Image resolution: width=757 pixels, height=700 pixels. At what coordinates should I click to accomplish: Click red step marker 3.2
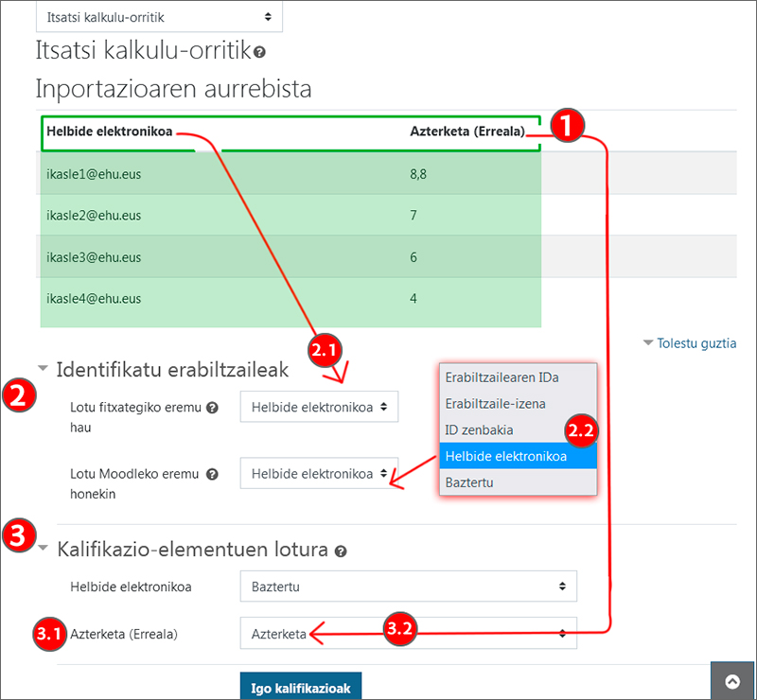(401, 628)
